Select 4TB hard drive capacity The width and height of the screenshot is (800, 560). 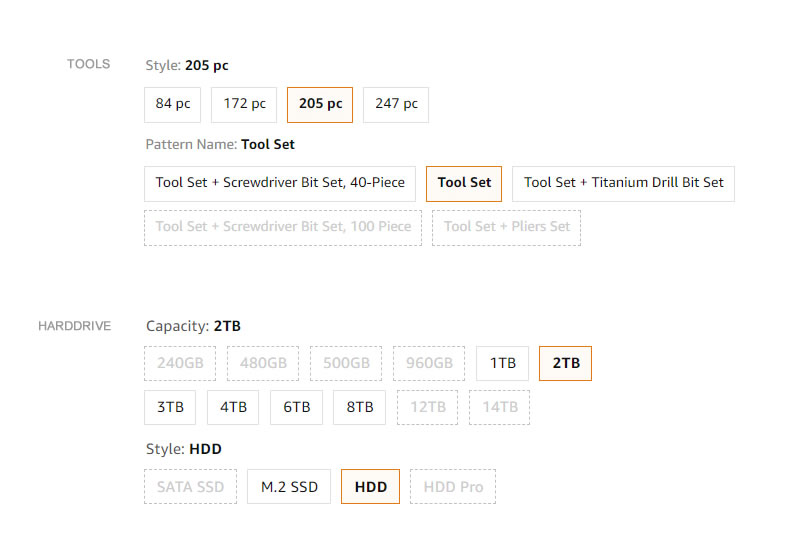233,407
